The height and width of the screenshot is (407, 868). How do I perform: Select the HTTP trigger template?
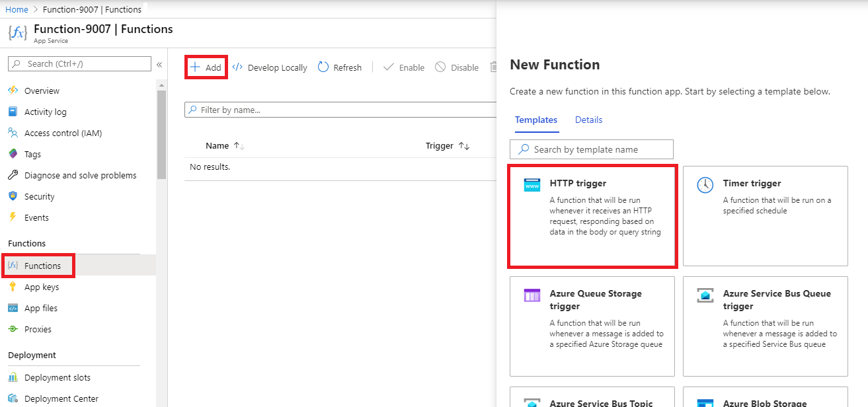[x=592, y=216]
